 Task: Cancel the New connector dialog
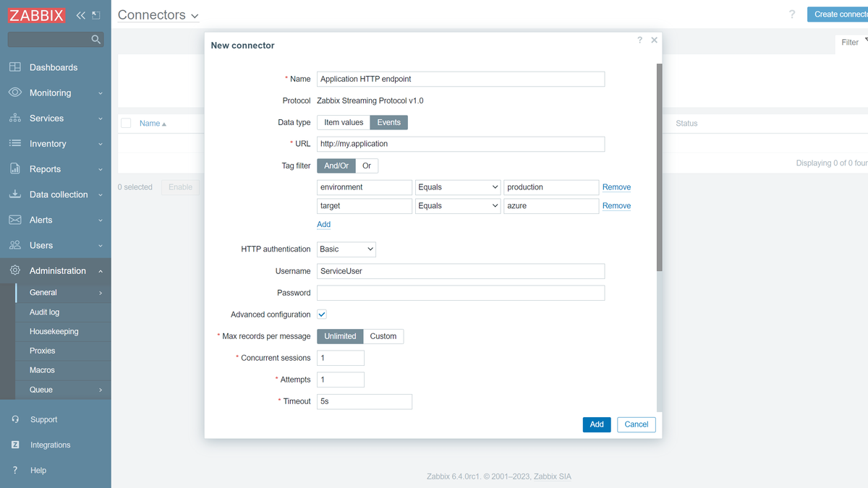coord(637,424)
